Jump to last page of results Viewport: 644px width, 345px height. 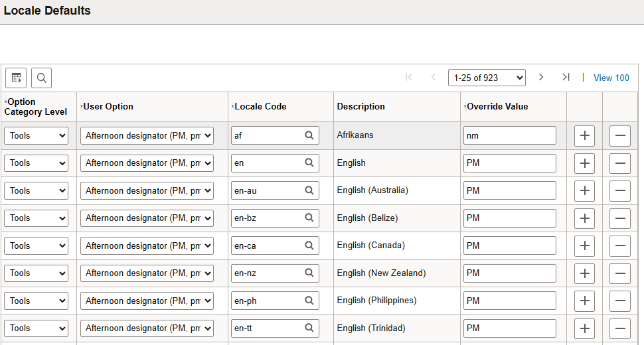(x=566, y=77)
